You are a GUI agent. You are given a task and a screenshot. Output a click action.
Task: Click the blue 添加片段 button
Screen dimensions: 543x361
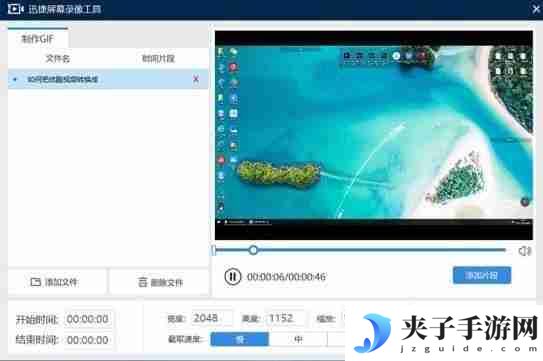[482, 275]
